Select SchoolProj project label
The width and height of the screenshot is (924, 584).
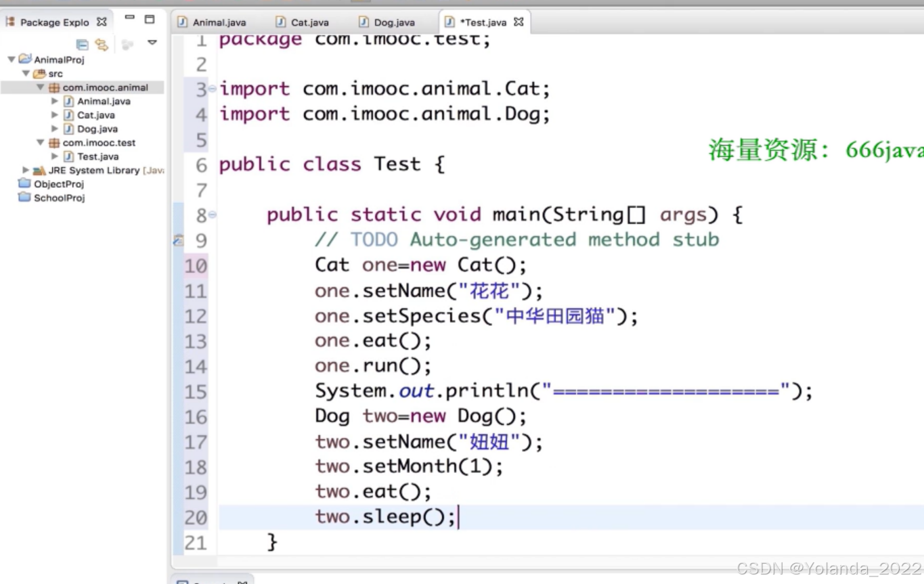click(x=60, y=198)
